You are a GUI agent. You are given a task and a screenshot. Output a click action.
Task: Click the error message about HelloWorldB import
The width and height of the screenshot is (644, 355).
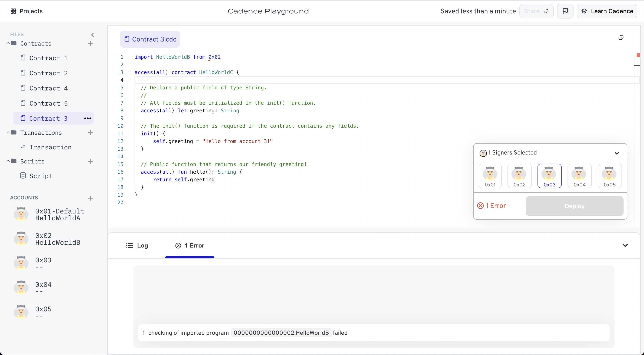(x=374, y=333)
